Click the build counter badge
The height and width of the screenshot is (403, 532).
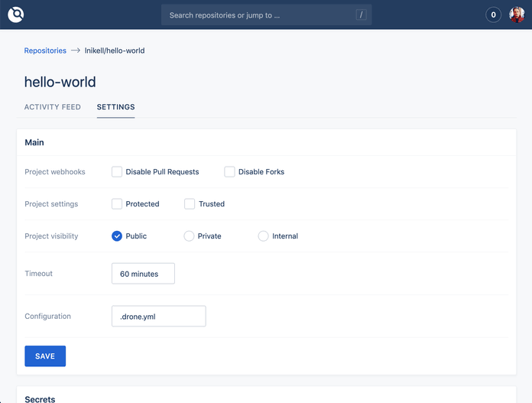tap(493, 15)
